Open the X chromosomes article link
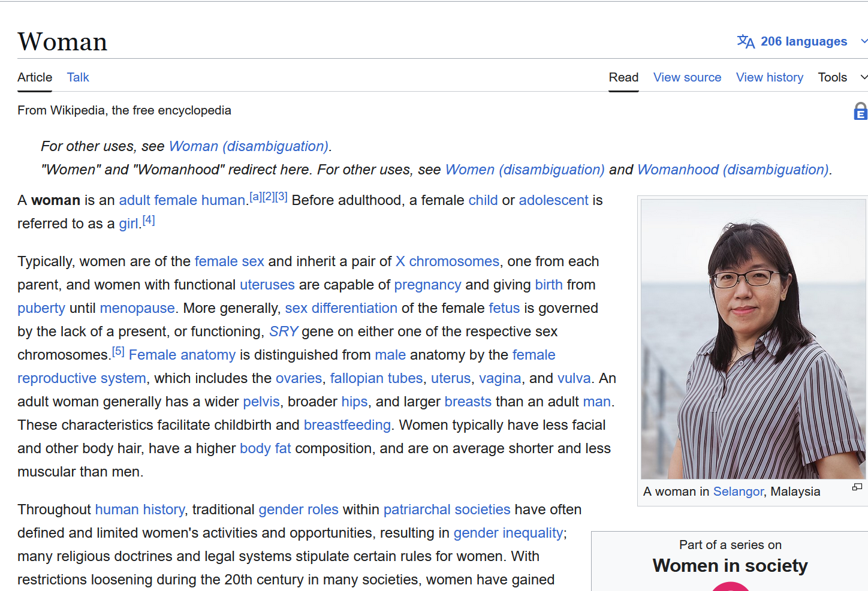Screen dimensions: 868x591 [447, 261]
